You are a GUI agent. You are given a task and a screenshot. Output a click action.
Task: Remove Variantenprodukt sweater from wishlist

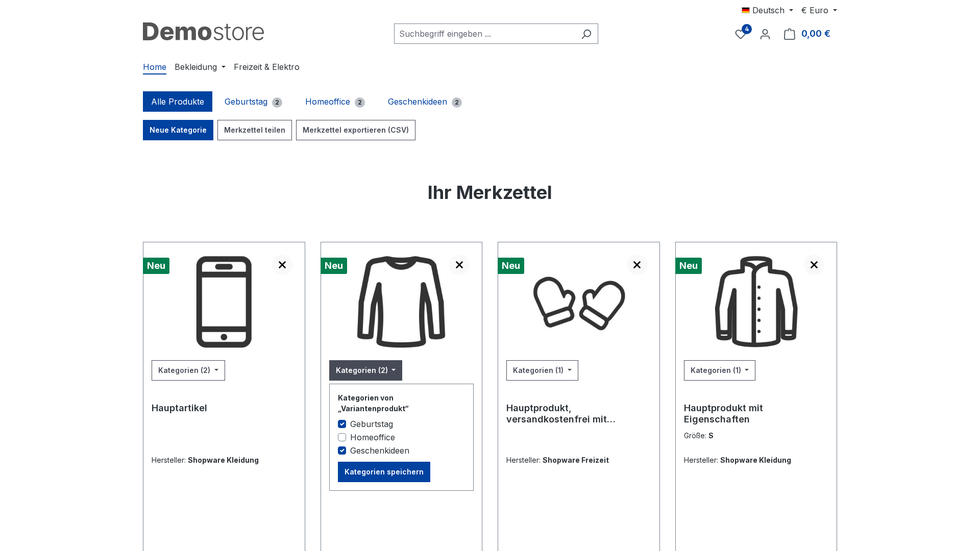tap(459, 265)
